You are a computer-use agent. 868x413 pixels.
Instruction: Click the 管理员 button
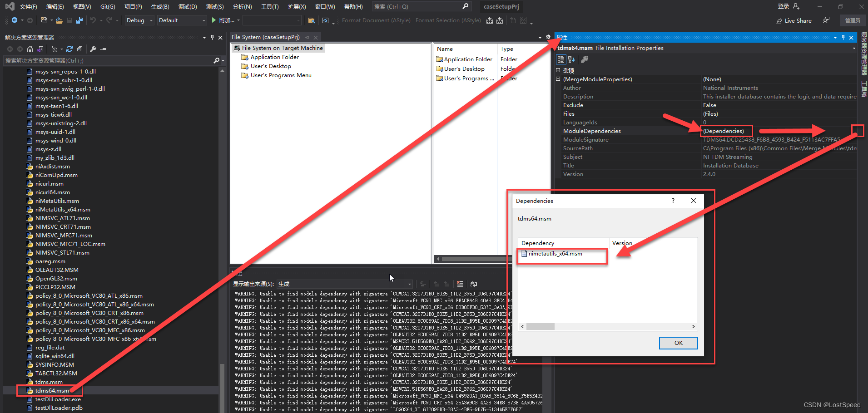(x=853, y=20)
